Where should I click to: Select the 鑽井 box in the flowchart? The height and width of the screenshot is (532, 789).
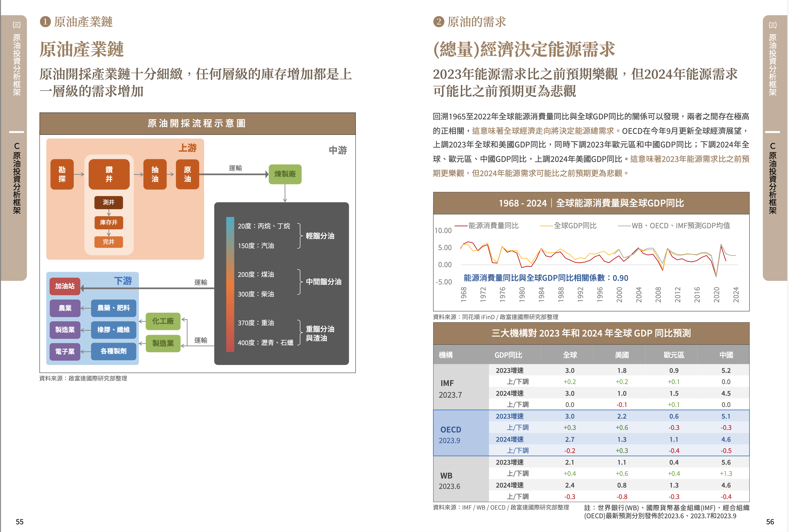click(x=109, y=174)
